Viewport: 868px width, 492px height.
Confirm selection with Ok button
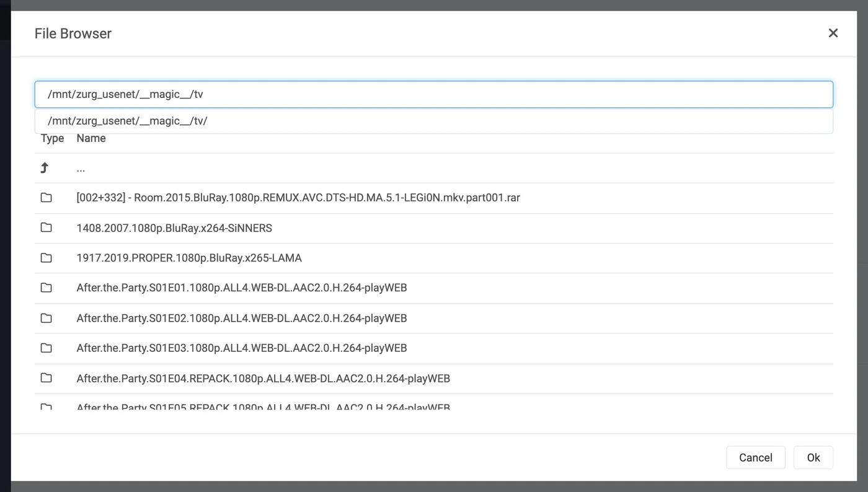pos(813,457)
